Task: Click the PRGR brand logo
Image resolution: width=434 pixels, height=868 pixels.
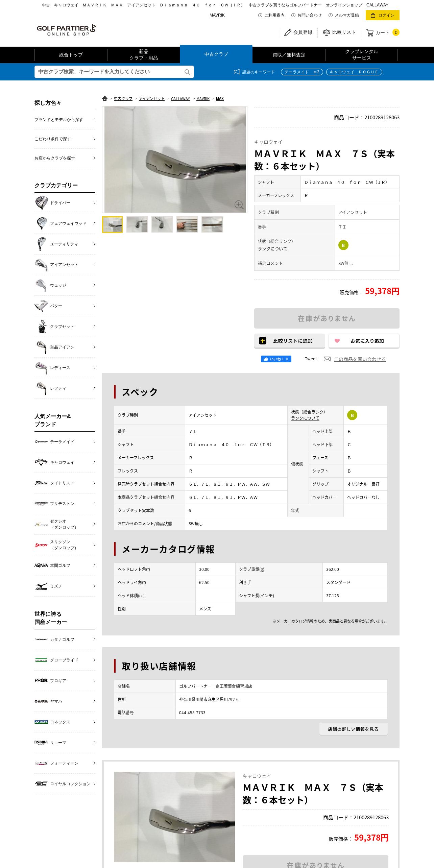Action: click(x=41, y=680)
